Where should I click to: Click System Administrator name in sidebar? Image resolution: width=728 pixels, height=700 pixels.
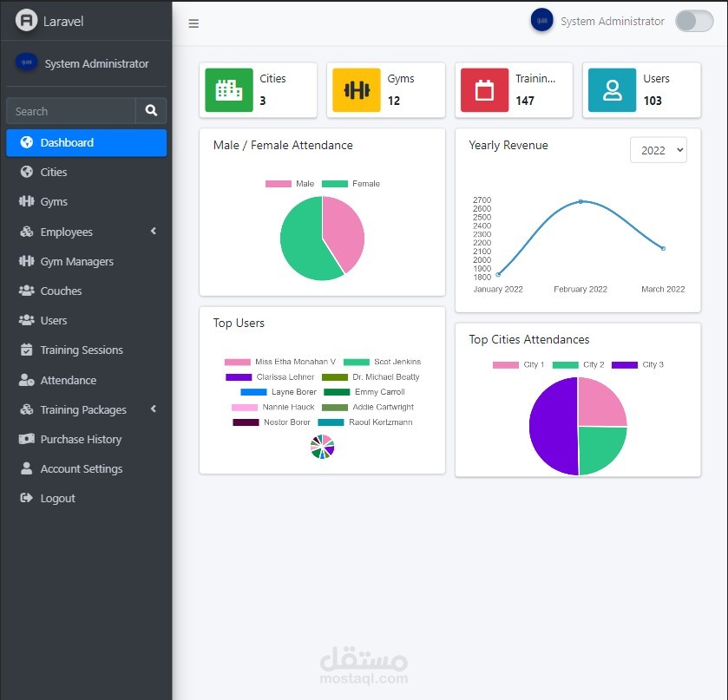coord(96,63)
